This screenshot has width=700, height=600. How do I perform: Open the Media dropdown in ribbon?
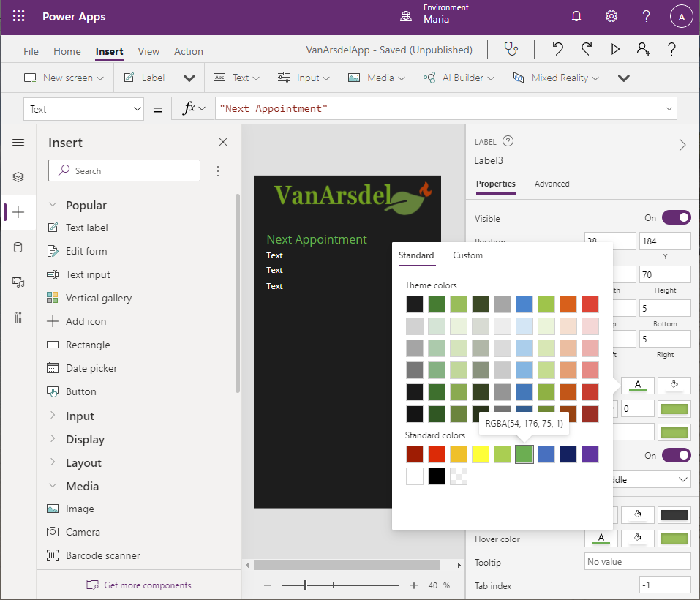377,78
